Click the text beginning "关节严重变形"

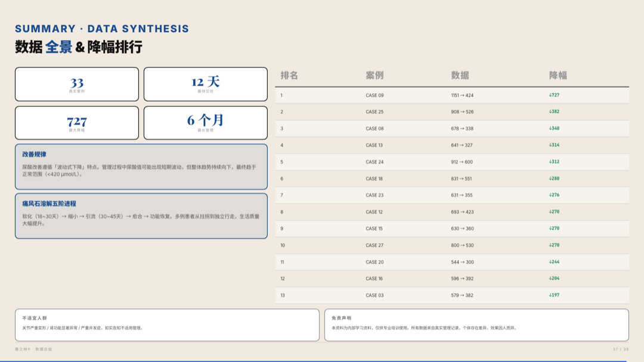(x=82, y=328)
